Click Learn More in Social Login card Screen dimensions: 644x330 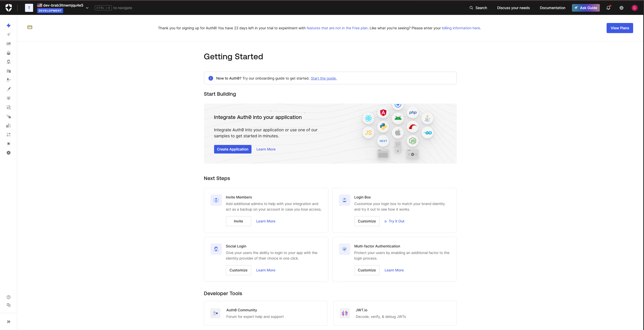266,270
